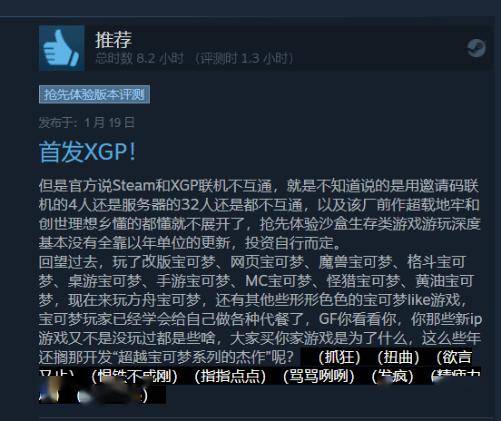Reveal the (指指点点) spoiler block
Viewport: 501px width, 421px height.
[230, 376]
